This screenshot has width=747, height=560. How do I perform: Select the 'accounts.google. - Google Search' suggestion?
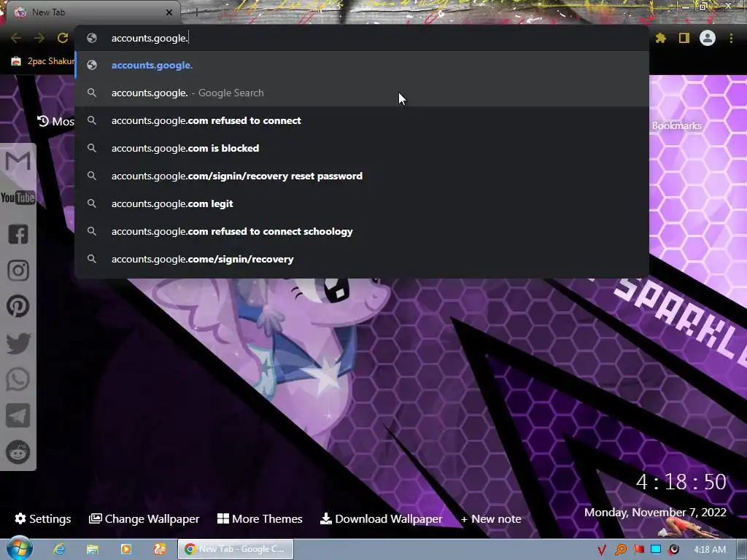click(x=362, y=93)
